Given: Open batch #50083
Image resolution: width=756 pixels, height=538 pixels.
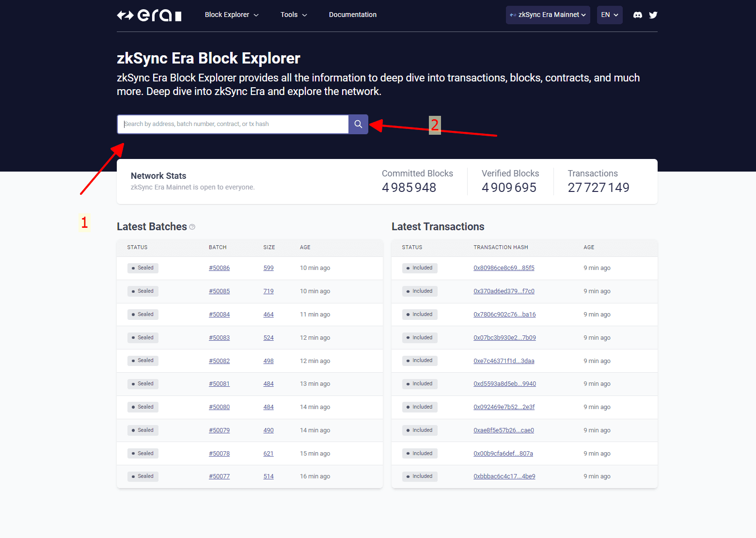Looking at the screenshot, I should pyautogui.click(x=220, y=338).
